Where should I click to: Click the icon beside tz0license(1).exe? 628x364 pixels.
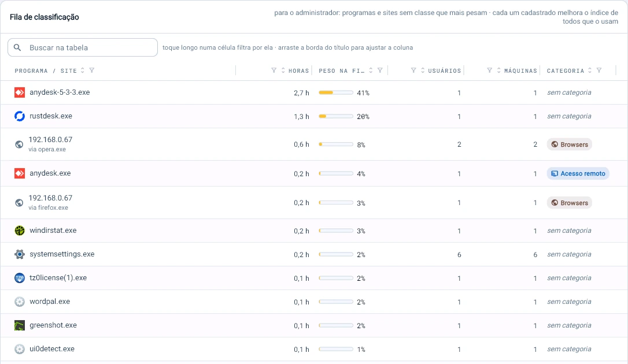19,277
